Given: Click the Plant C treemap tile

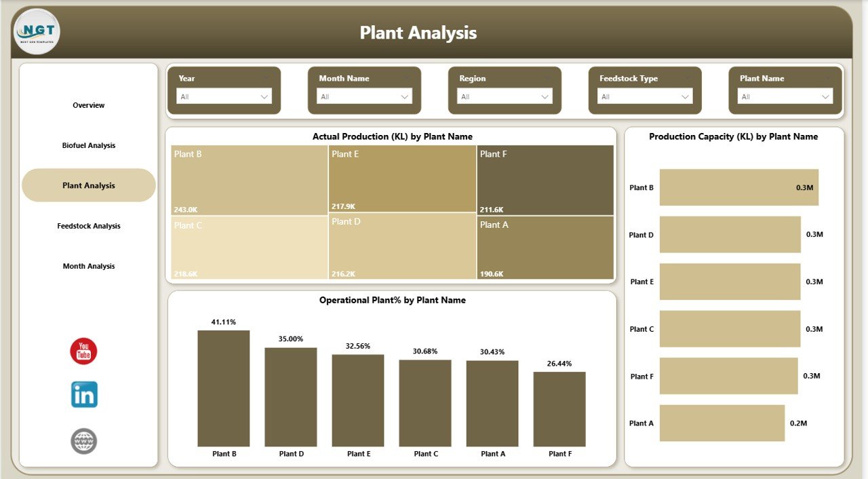Looking at the screenshot, I should pyautogui.click(x=249, y=246).
